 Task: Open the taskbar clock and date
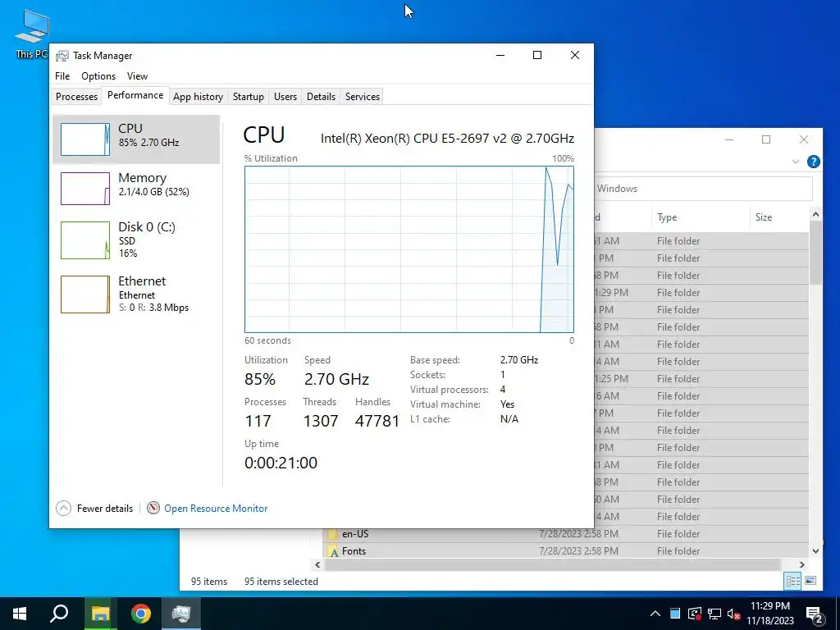pos(770,614)
